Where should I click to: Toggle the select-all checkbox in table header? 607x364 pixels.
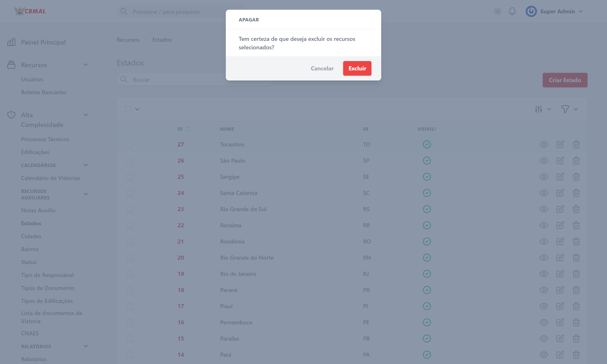[128, 109]
